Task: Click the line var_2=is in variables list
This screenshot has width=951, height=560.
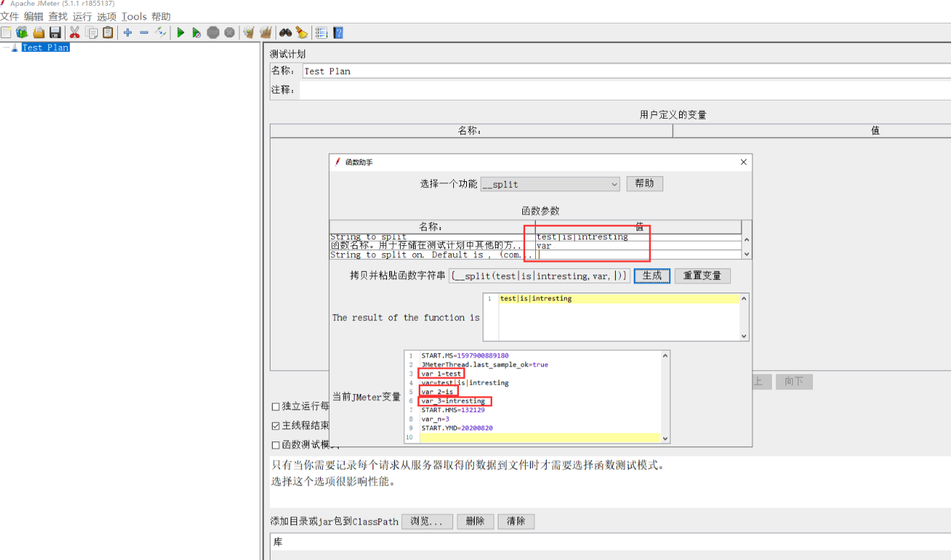Action: coord(437,392)
